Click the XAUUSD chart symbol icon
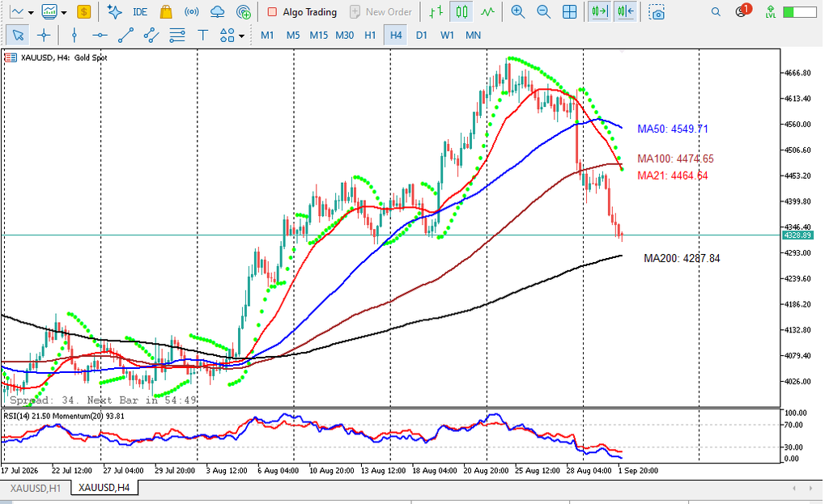This screenshot has height=504, width=829. pyautogui.click(x=11, y=57)
